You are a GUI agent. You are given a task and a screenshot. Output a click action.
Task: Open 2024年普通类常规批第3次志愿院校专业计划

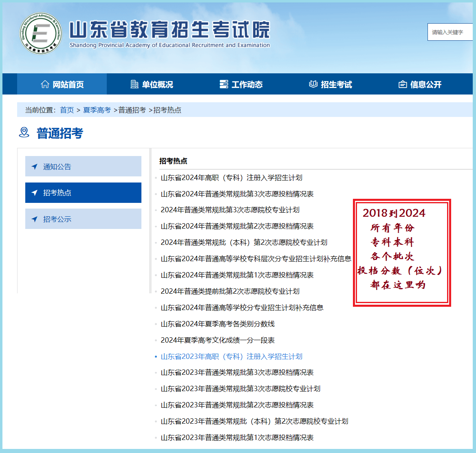tap(230, 210)
